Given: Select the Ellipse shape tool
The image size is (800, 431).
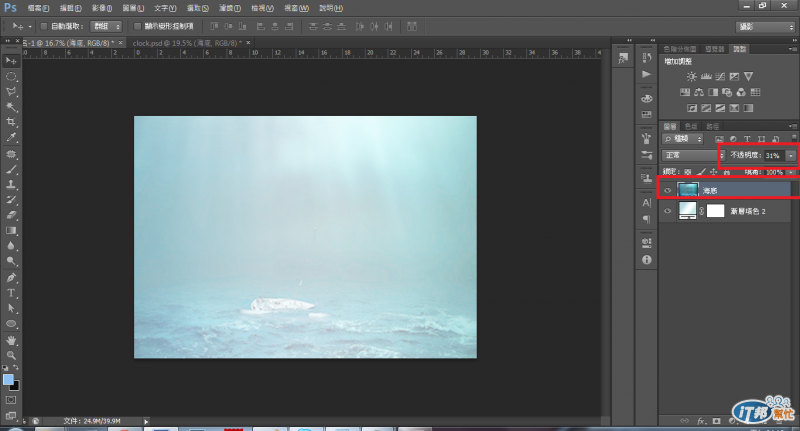Looking at the screenshot, I should 11,324.
